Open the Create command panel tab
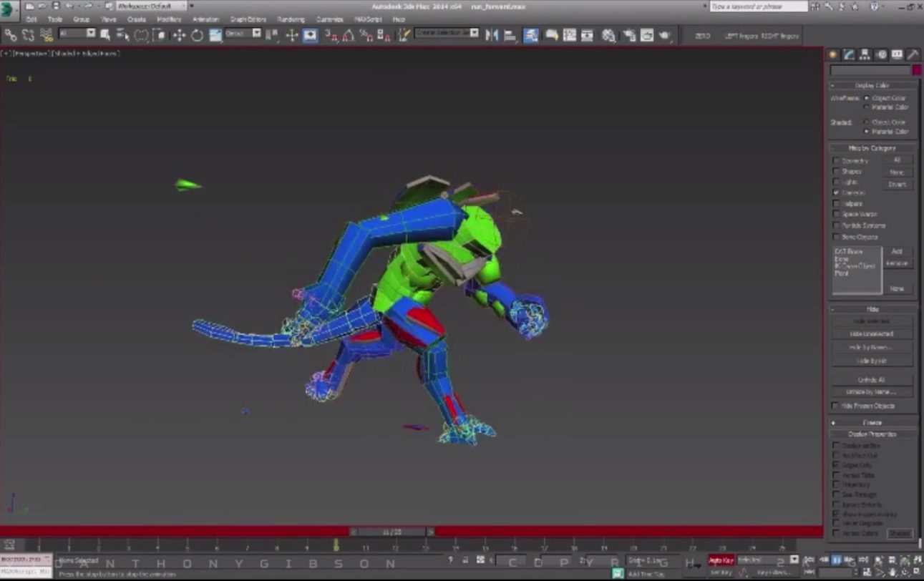The width and height of the screenshot is (924, 581). click(834, 54)
